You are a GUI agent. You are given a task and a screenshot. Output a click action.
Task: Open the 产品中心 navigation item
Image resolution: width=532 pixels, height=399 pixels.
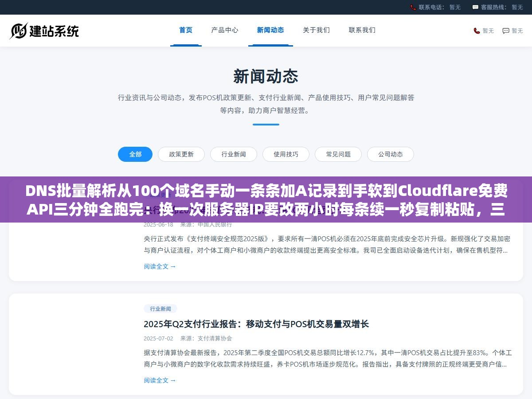(x=225, y=30)
